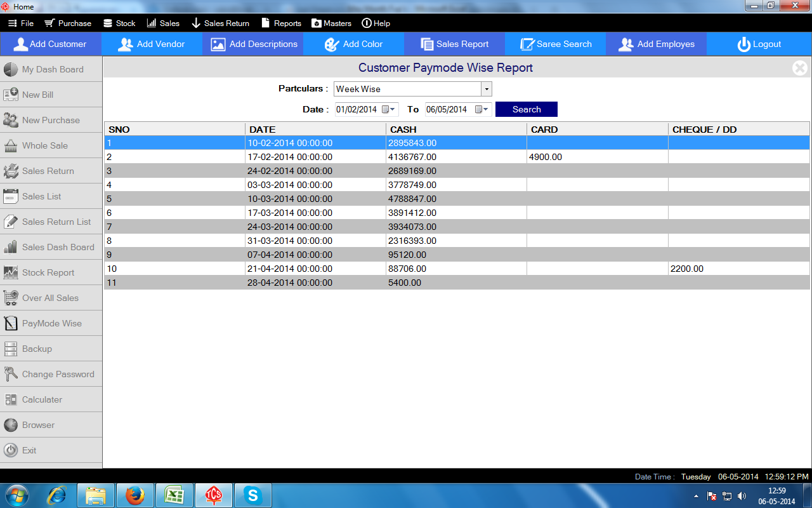Image resolution: width=812 pixels, height=508 pixels.
Task: Expand the Partculars Week Wise dropdown
Action: click(486, 89)
